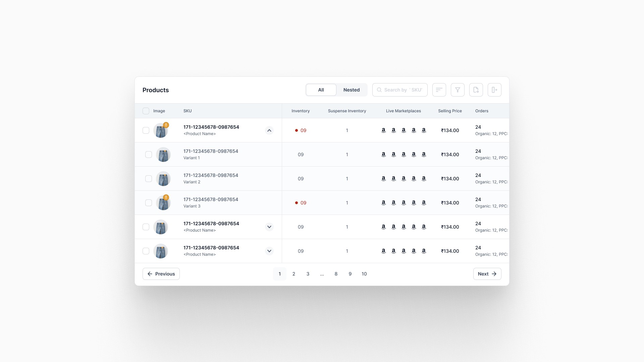Image resolution: width=644 pixels, height=362 pixels.
Task: Open the filter funnel button
Action: (458, 90)
